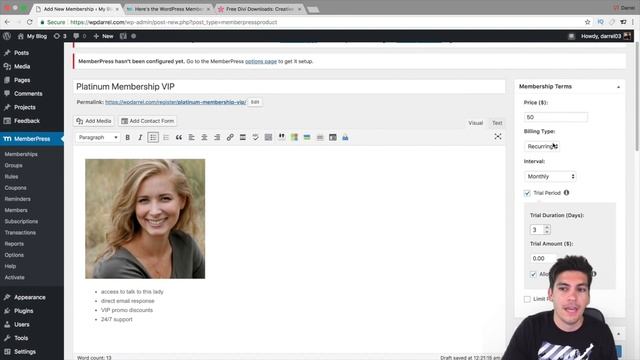Go back in browser

point(7,22)
